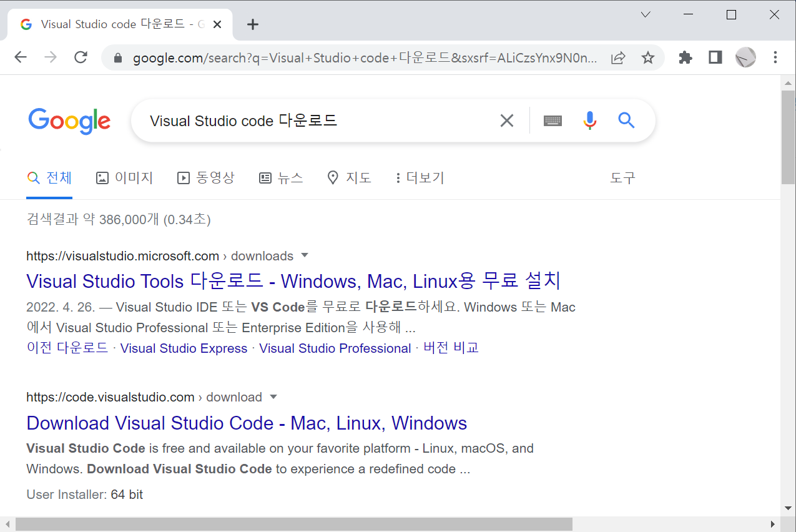Click the blue search magnifier button

(x=626, y=120)
